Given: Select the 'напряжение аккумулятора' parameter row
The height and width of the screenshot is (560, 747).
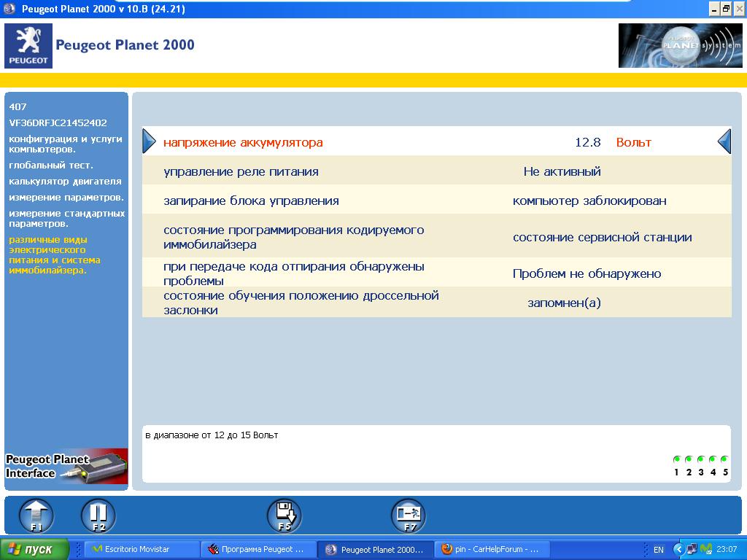Looking at the screenshot, I should pyautogui.click(x=437, y=141).
